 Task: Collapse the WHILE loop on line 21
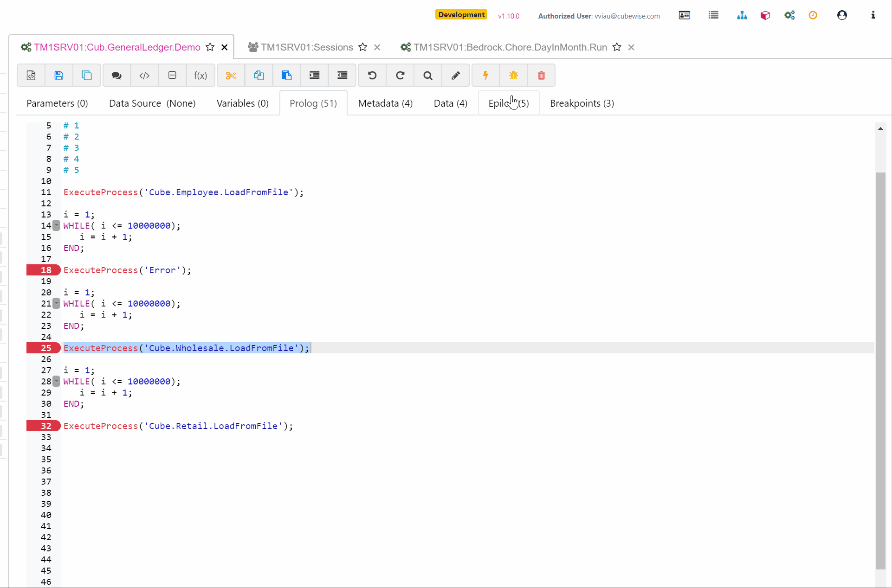(x=57, y=304)
